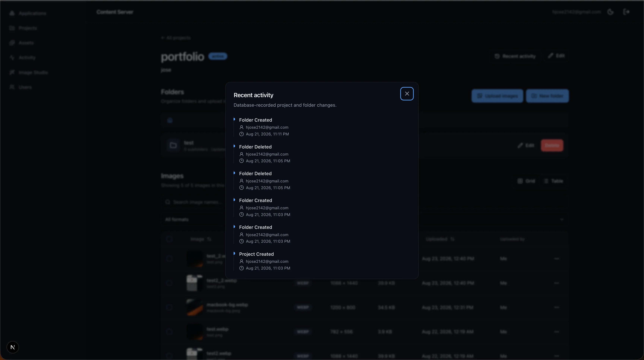
Task: Open the test2_2.webp thumbnail
Action: [195, 283]
